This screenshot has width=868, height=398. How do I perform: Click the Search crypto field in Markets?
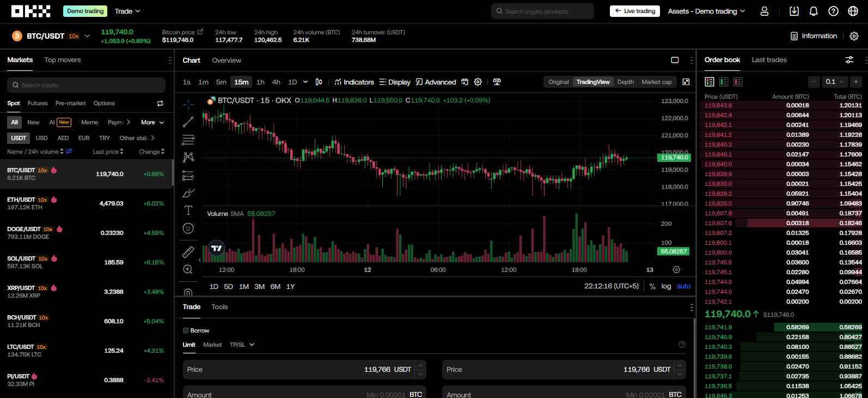(86, 85)
